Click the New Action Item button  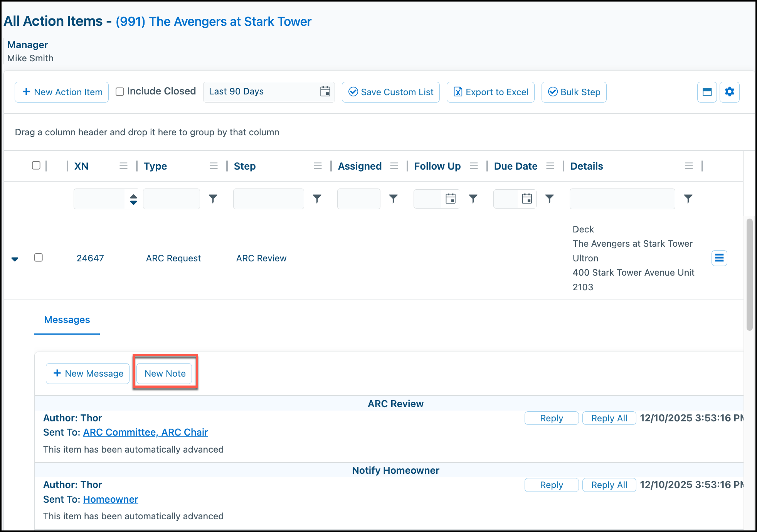point(62,92)
